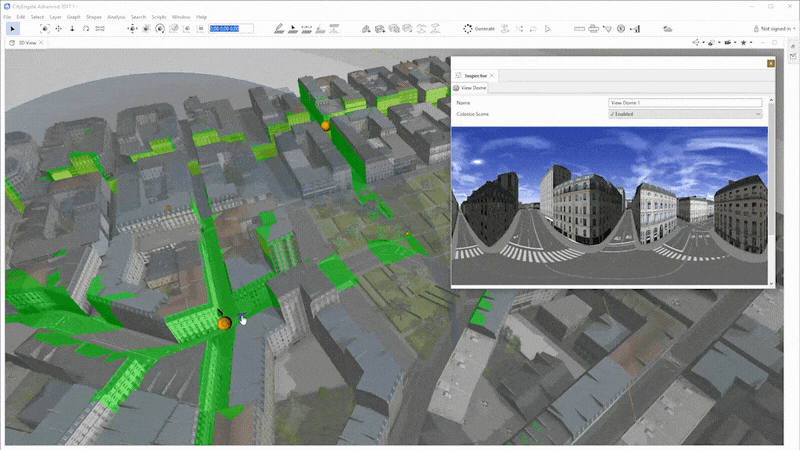Click the brown icon atop Inspector window

click(770, 63)
